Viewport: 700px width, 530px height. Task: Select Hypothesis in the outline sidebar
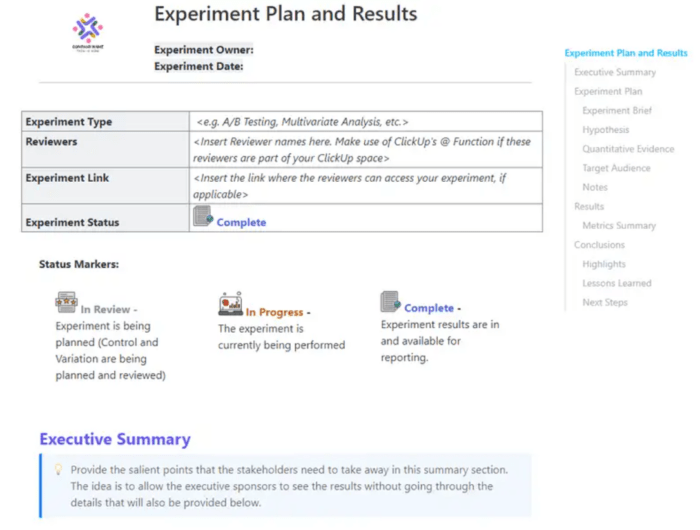tap(606, 130)
